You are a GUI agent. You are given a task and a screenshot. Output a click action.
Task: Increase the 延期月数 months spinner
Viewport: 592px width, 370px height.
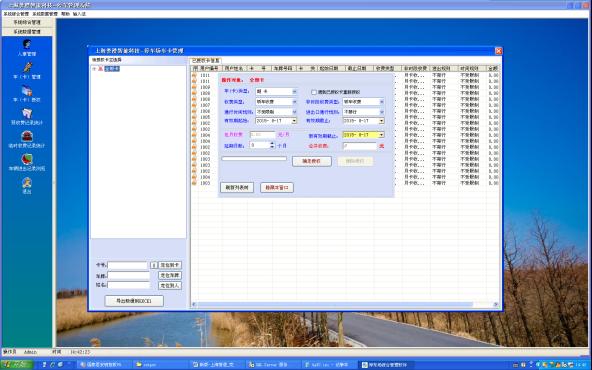pos(272,143)
